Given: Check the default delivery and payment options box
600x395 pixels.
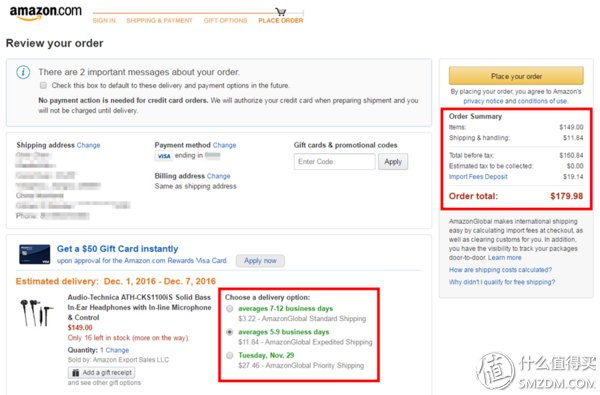Looking at the screenshot, I should click(43, 85).
